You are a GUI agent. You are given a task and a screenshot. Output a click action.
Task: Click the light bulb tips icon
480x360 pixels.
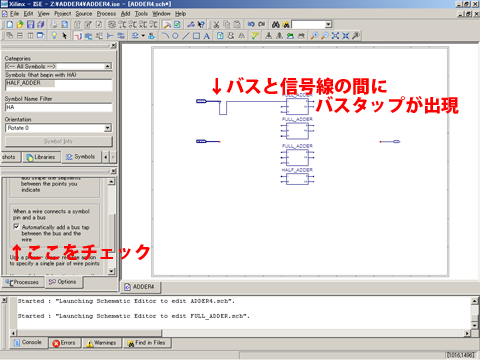click(x=54, y=36)
